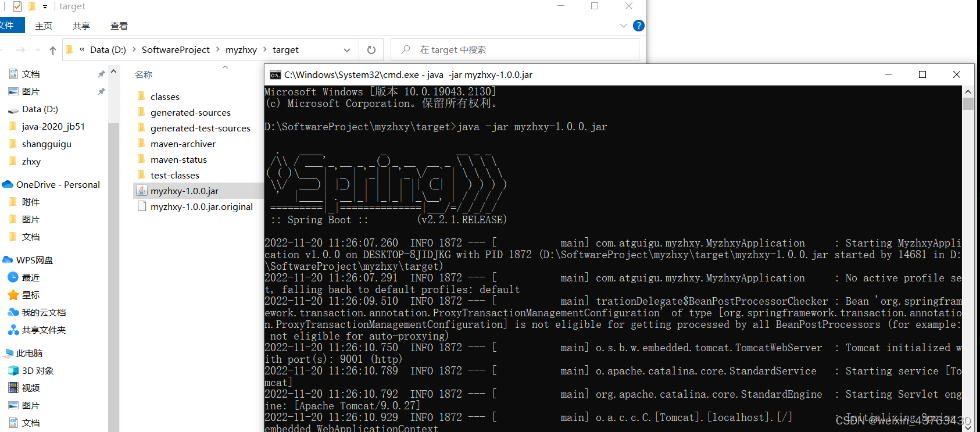The image size is (980, 432).
Task: Open the generated-sources folder
Action: 190,112
